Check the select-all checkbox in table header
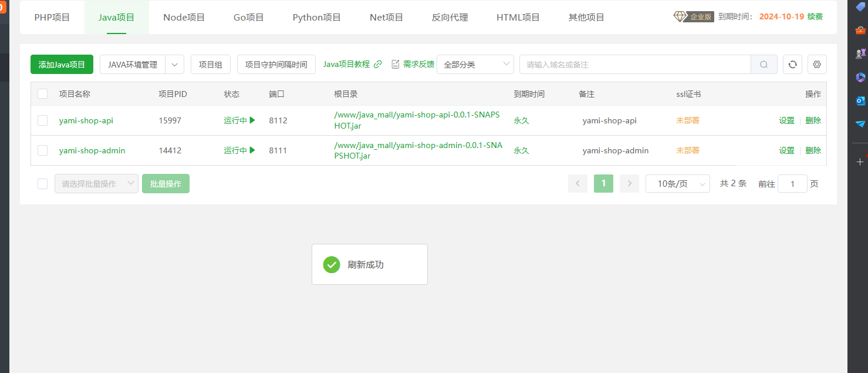This screenshot has height=373, width=868. pyautogui.click(x=42, y=93)
